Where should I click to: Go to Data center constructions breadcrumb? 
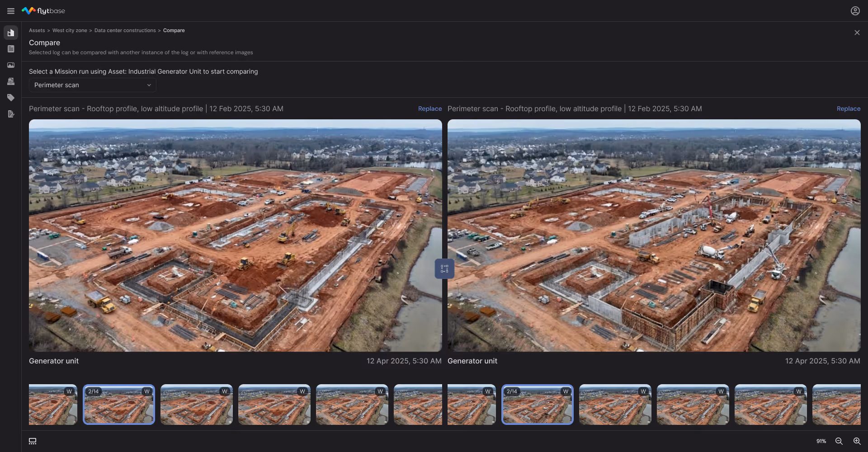(125, 30)
